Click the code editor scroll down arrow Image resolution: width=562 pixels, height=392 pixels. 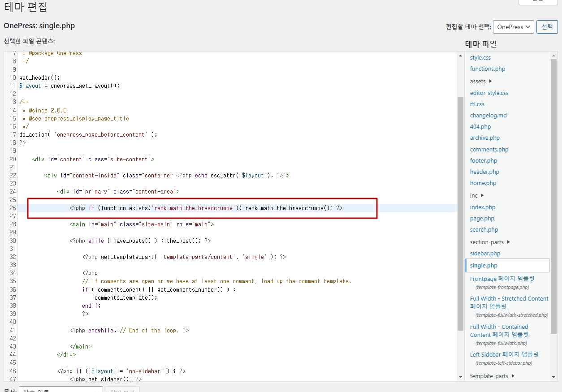coord(460,377)
